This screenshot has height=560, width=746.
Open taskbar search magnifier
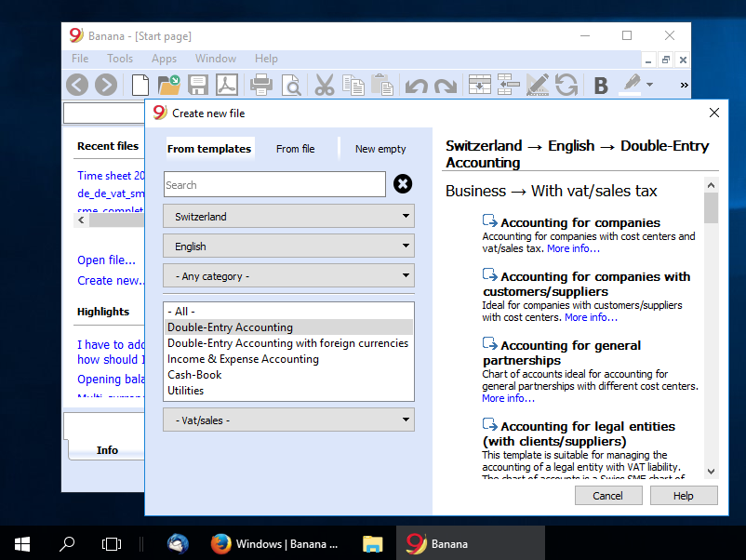point(67,544)
